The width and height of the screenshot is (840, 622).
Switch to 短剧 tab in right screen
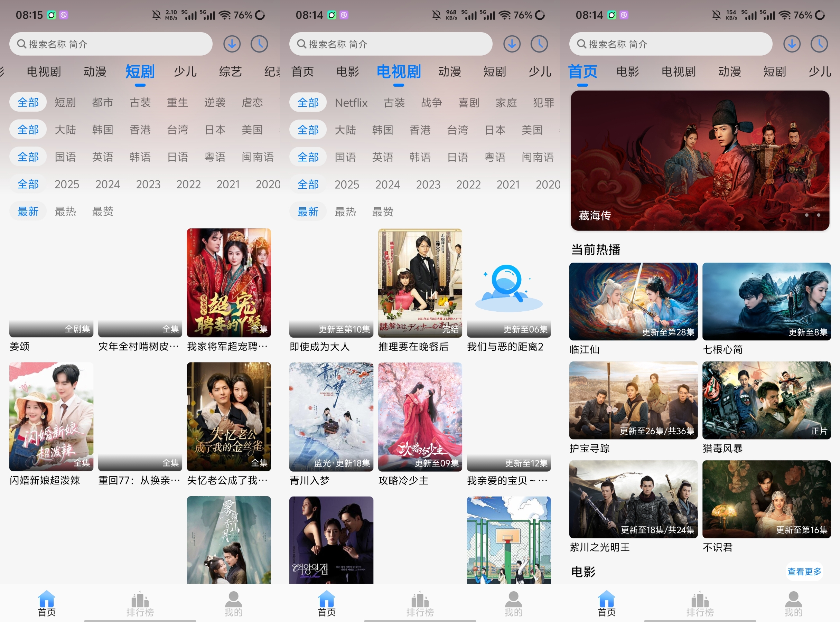[775, 72]
